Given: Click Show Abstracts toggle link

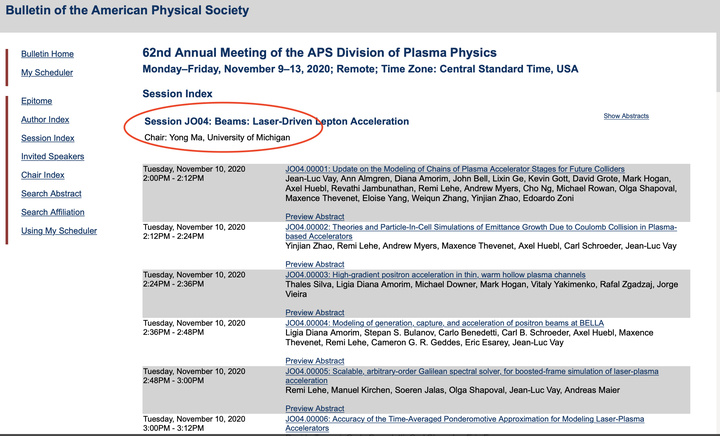Looking at the screenshot, I should pos(626,116).
